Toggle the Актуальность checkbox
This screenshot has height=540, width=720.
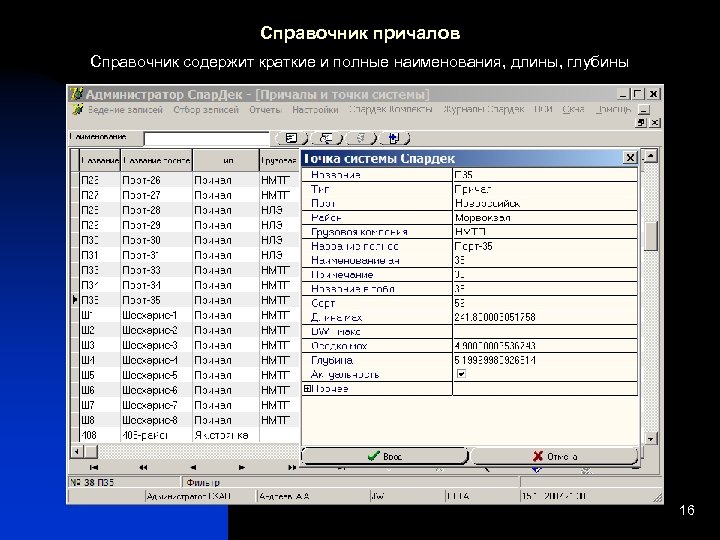tap(461, 374)
